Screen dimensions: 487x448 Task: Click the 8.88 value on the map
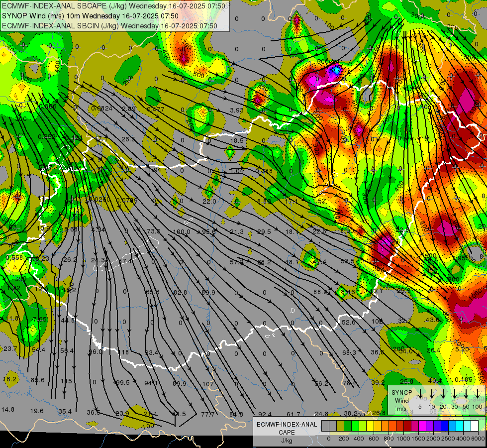click(264, 201)
